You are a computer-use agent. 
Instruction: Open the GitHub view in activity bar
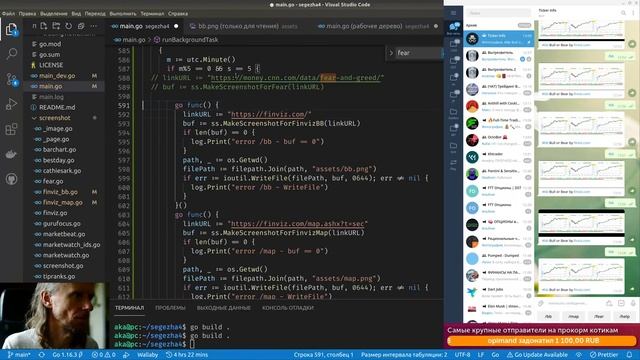pos(11,179)
